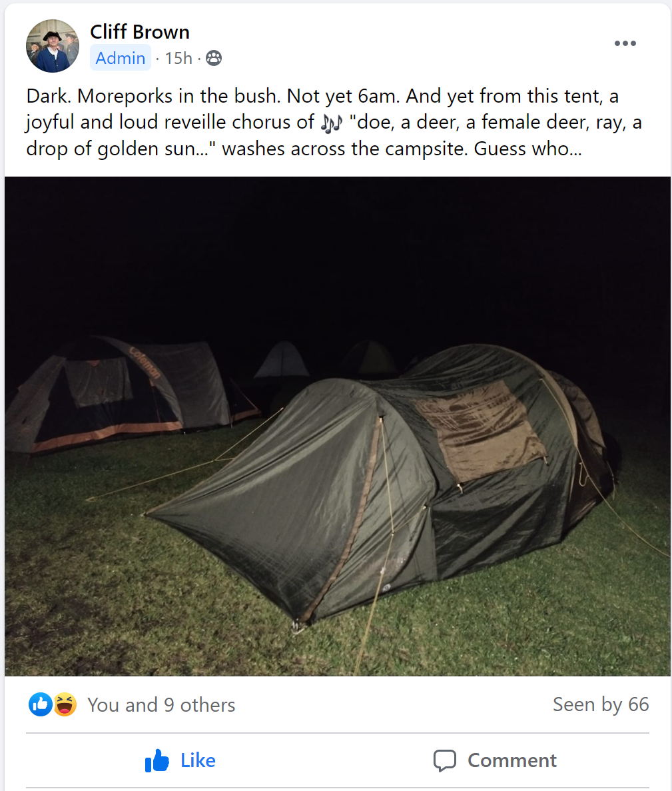
Task: Open the 'You and 9 others' reactions list
Action: point(161,705)
